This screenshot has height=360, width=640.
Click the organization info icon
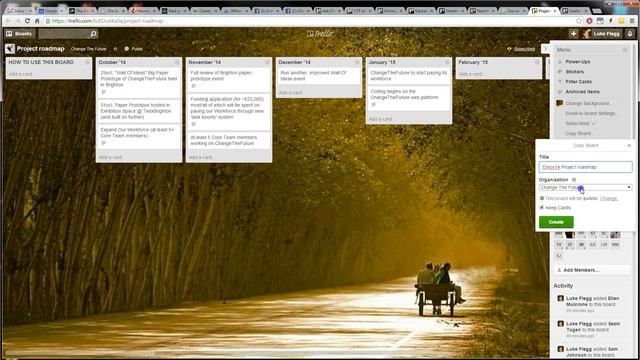pos(574,180)
